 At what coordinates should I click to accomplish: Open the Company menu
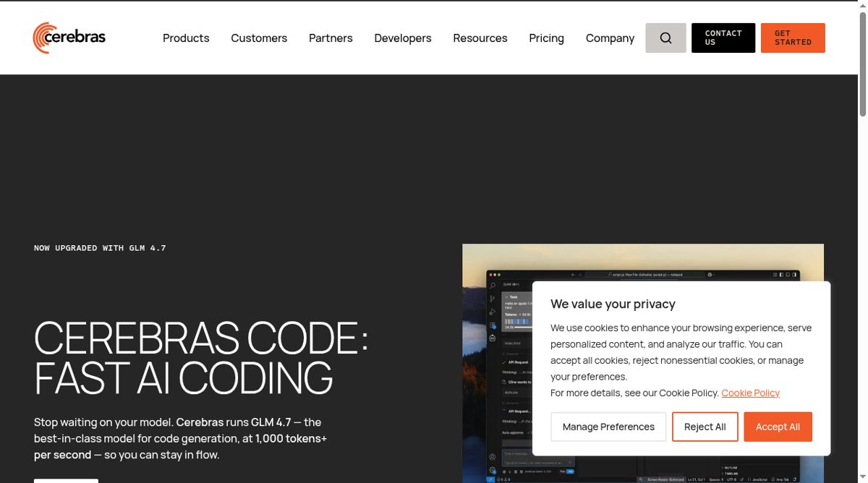610,38
